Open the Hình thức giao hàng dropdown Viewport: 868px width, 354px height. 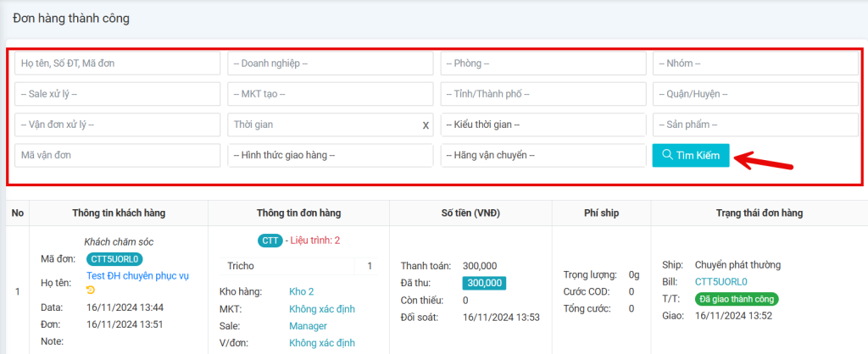tap(330, 156)
